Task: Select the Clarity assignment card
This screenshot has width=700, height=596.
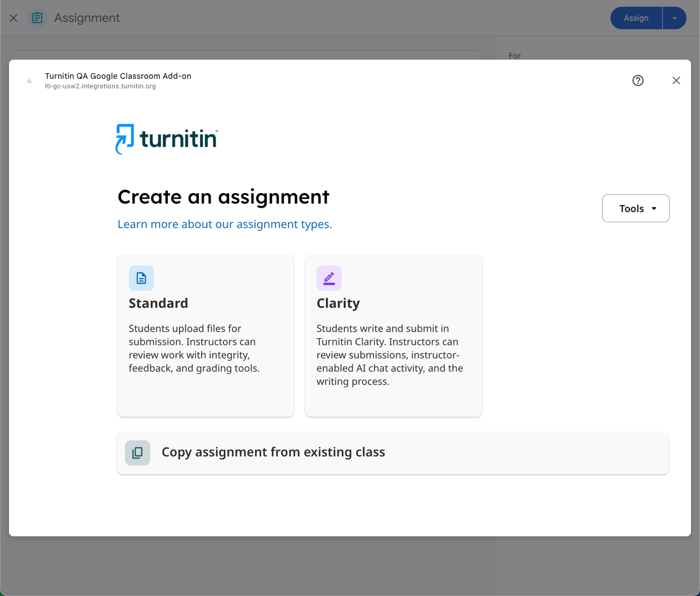Action: [x=394, y=335]
